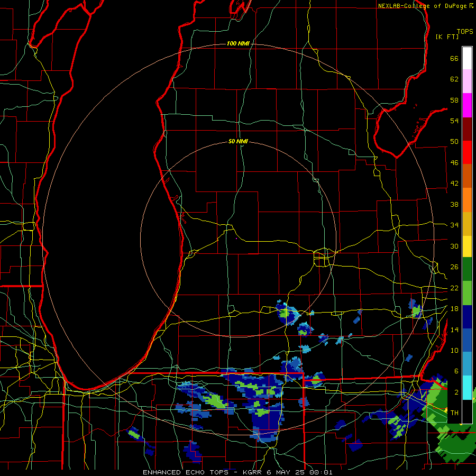Screen dimensions: 476x476
Task: Click the legend value "50"
Action: coord(454,142)
